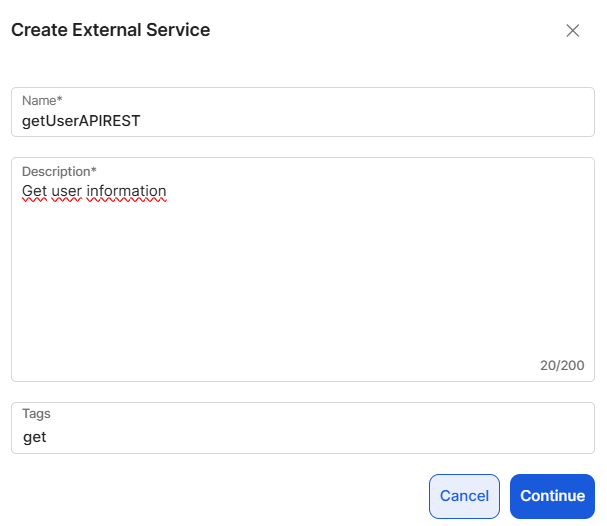Click the "Tags" field label
This screenshot has height=526, width=607.
point(36,413)
